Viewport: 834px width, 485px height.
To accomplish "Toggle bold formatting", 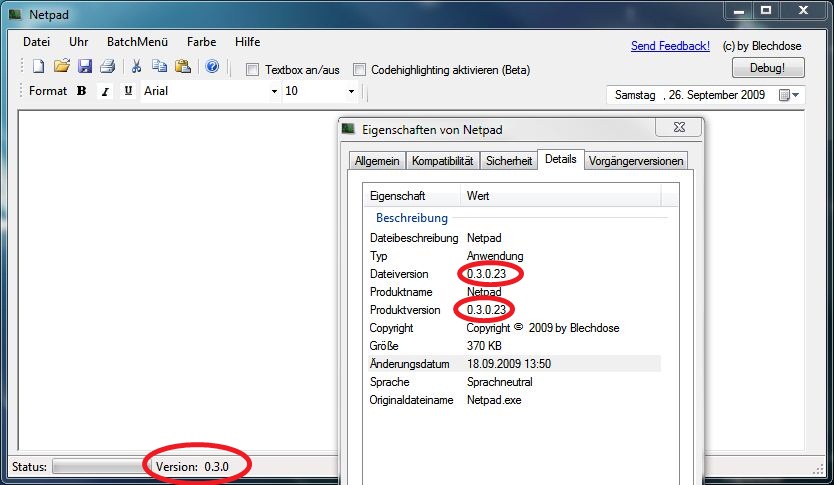I will point(81,91).
